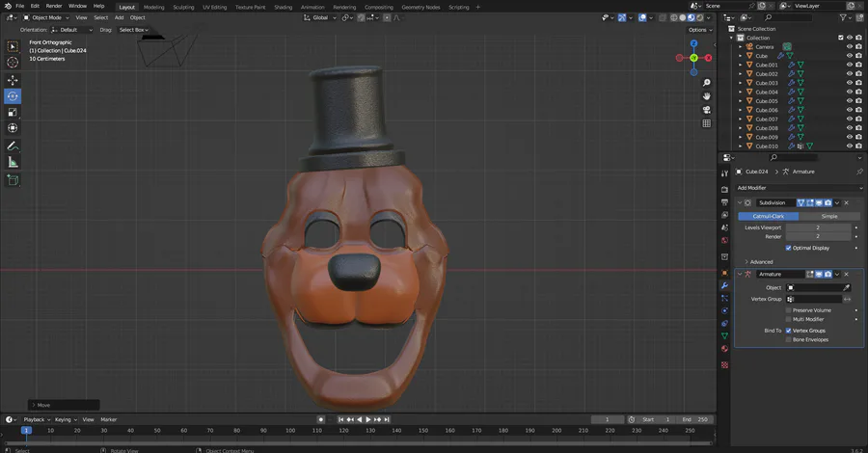
Task: Select the Add Cube tool
Action: click(13, 180)
